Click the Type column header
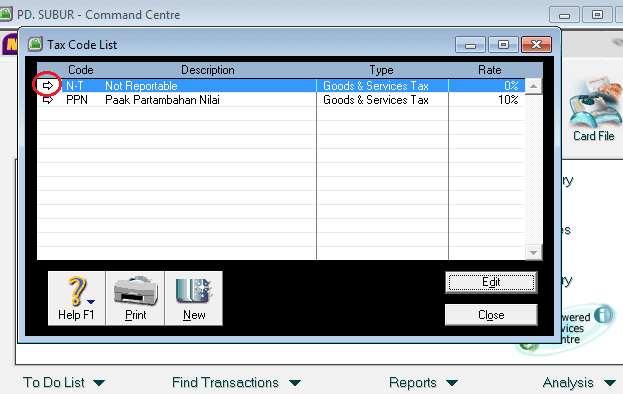The height and width of the screenshot is (394, 623). pos(381,70)
